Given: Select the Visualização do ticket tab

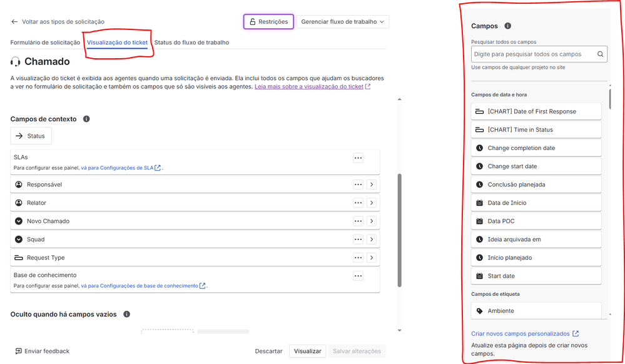Looking at the screenshot, I should [x=117, y=43].
